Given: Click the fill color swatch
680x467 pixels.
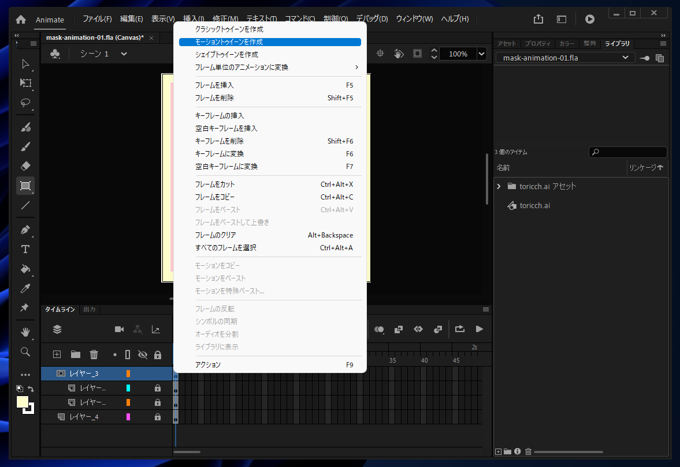Looking at the screenshot, I should click(x=22, y=402).
